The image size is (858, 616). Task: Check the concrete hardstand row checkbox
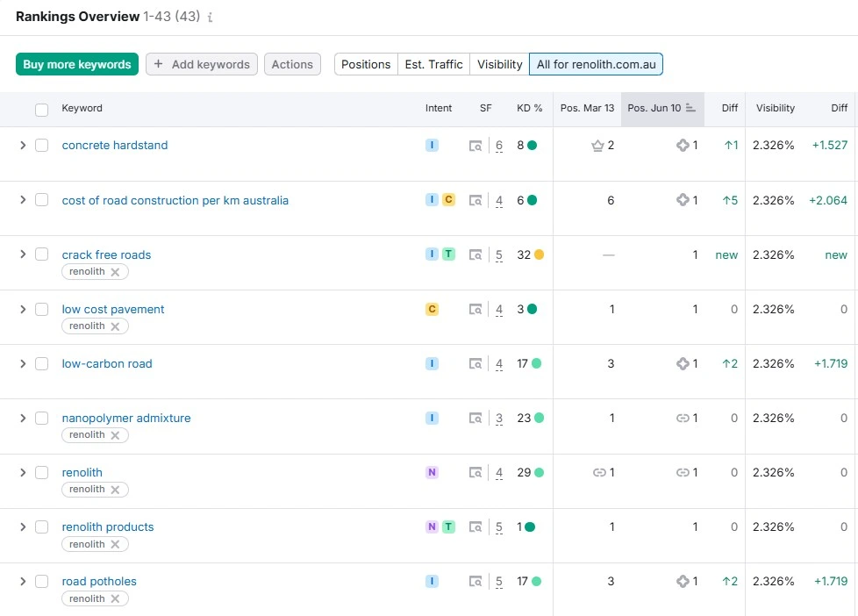41,145
